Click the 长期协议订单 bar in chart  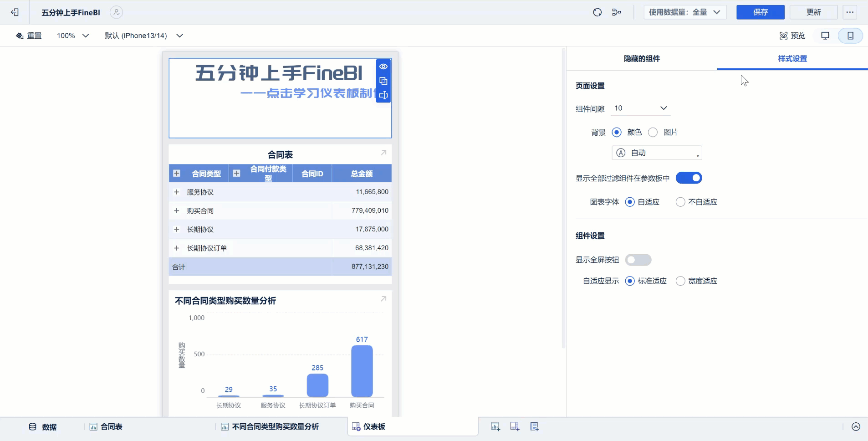[317, 385]
